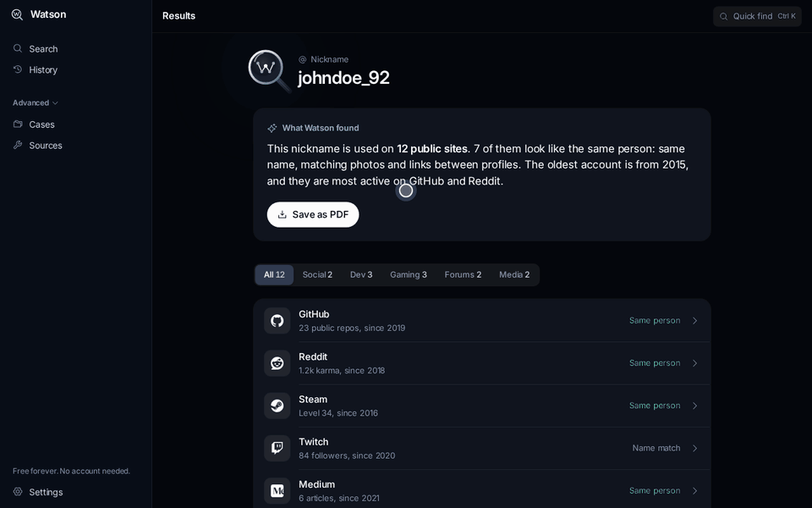Expand the Steam result chevron
Image resolution: width=812 pixels, height=508 pixels.
point(695,406)
